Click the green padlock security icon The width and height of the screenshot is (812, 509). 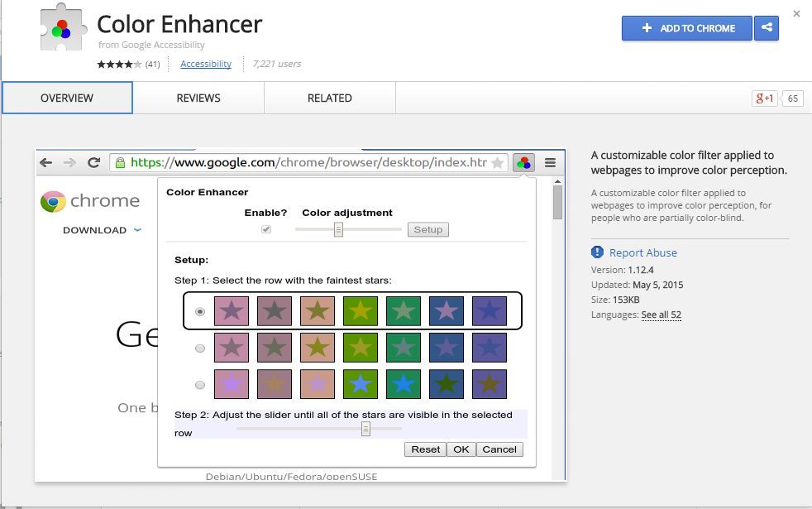[120, 163]
